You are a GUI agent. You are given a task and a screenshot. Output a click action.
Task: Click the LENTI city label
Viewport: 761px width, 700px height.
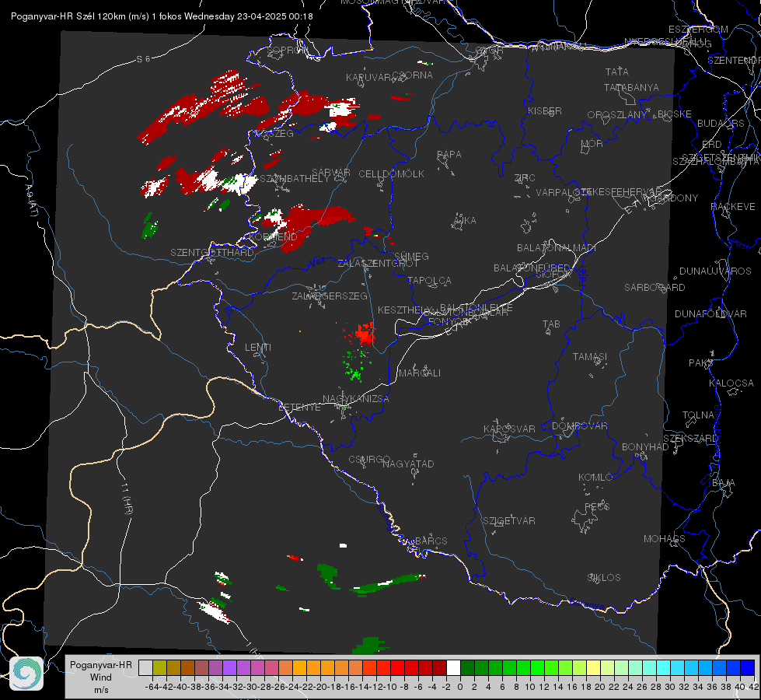258,348
